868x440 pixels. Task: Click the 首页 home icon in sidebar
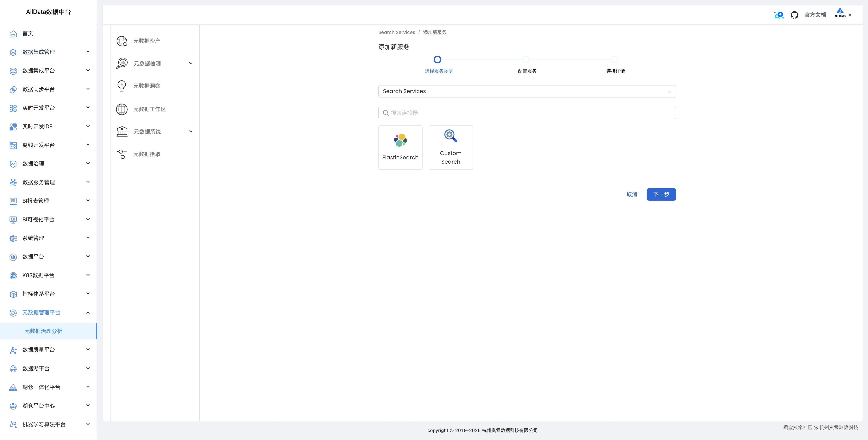pos(13,34)
